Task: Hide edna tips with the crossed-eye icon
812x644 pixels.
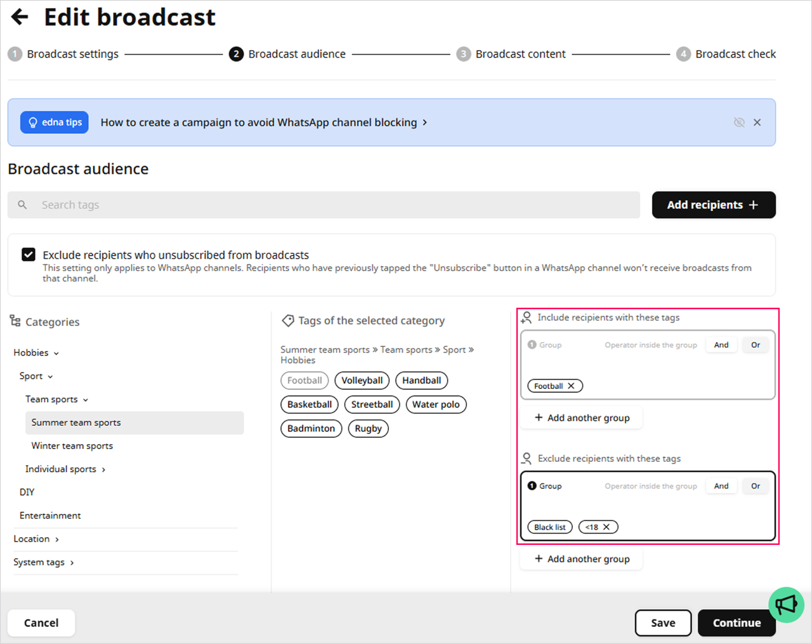Action: (x=739, y=122)
